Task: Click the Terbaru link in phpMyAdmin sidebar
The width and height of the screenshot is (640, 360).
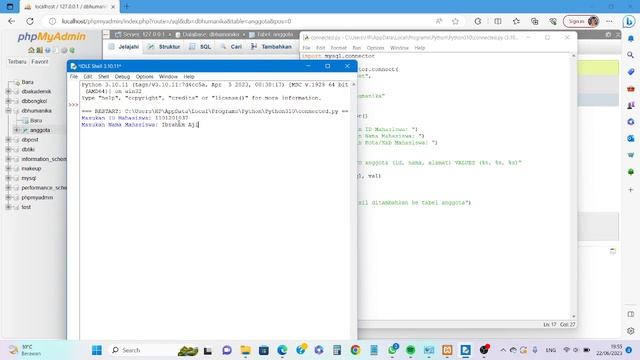Action: click(17, 62)
